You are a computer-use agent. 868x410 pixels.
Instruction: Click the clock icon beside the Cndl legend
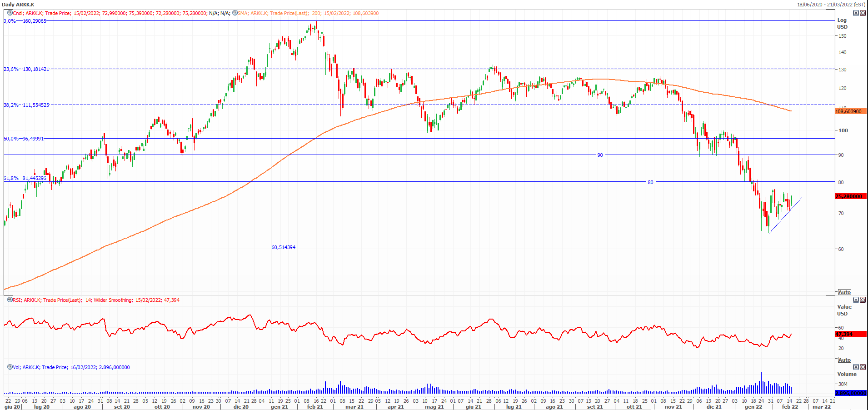pyautogui.click(x=10, y=13)
